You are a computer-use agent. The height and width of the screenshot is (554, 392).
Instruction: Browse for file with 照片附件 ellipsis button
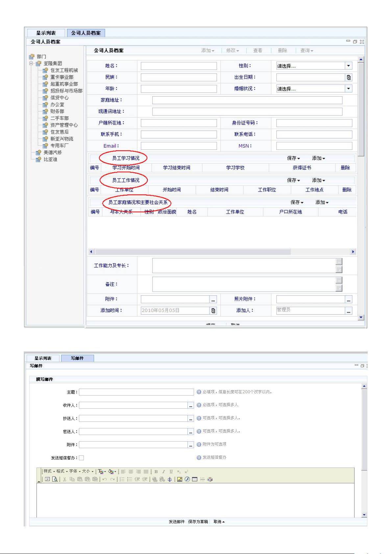click(x=349, y=300)
